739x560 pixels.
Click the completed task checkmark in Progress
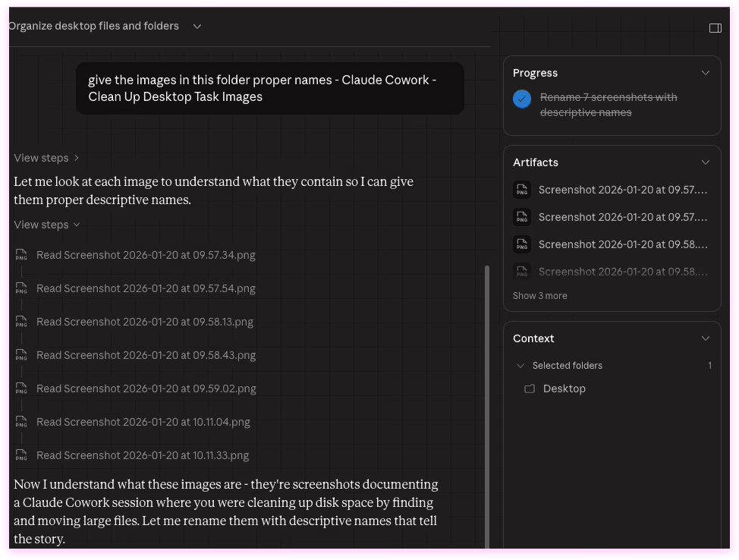pos(522,99)
